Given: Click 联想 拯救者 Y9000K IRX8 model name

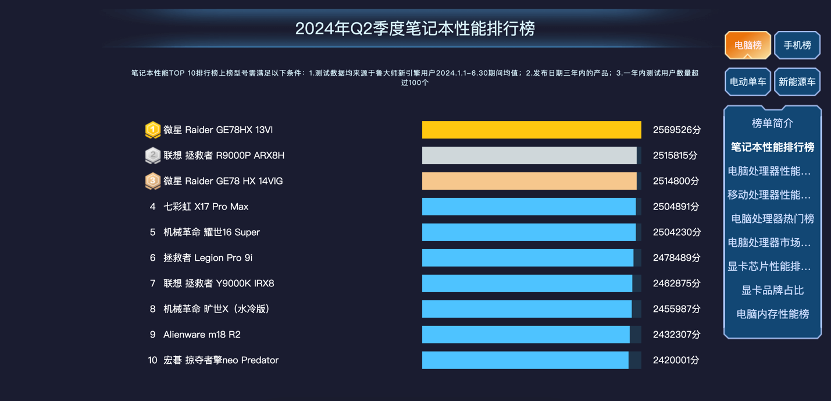Looking at the screenshot, I should (x=219, y=283).
